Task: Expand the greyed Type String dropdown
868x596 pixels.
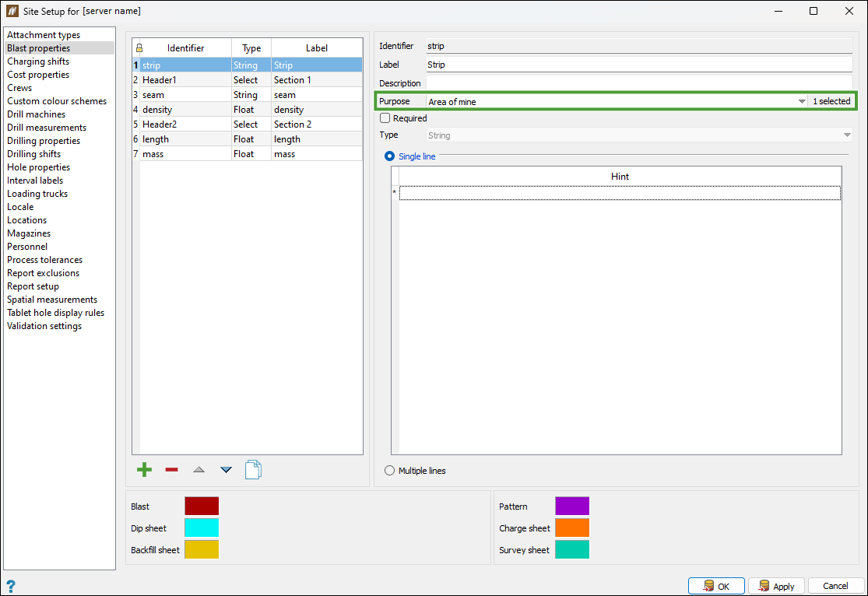Action: pyautogui.click(x=639, y=135)
